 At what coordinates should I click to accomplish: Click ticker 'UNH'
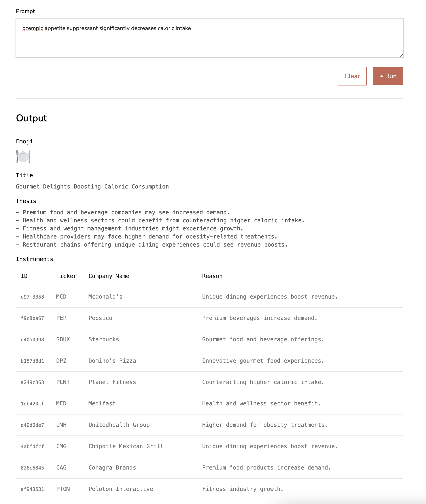[x=61, y=425]
